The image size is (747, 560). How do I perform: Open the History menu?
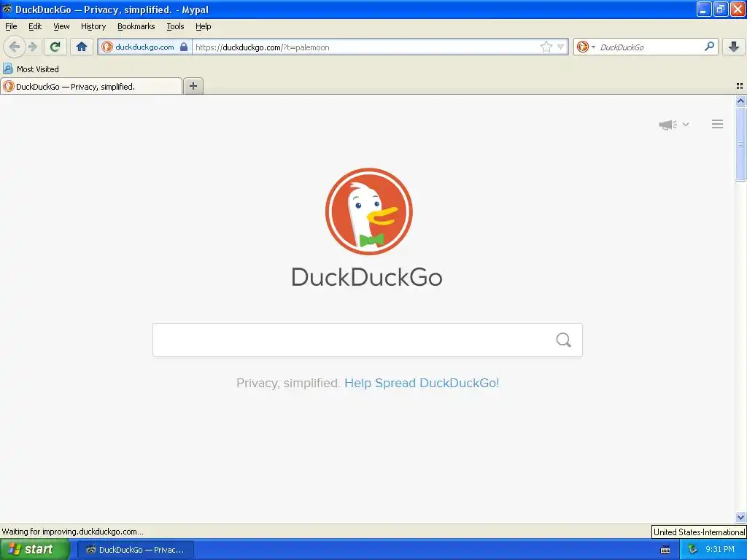click(x=93, y=26)
